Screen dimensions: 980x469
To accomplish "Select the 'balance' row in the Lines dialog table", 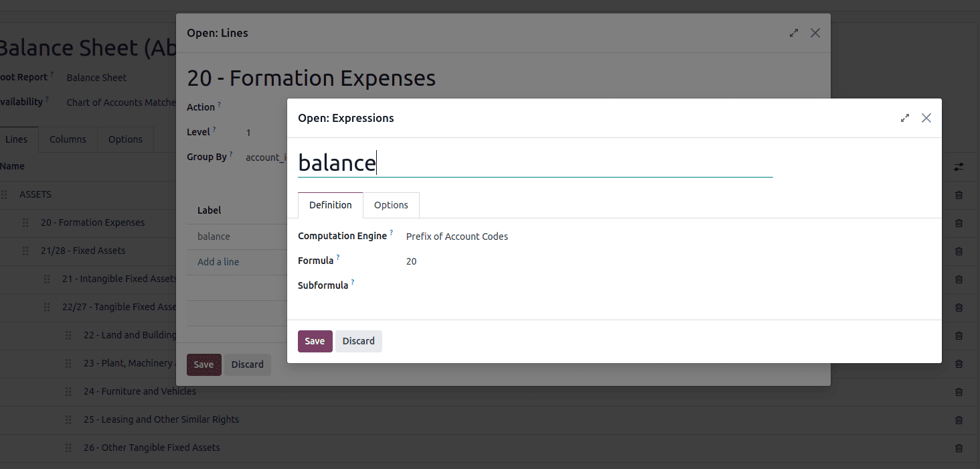I will (214, 237).
